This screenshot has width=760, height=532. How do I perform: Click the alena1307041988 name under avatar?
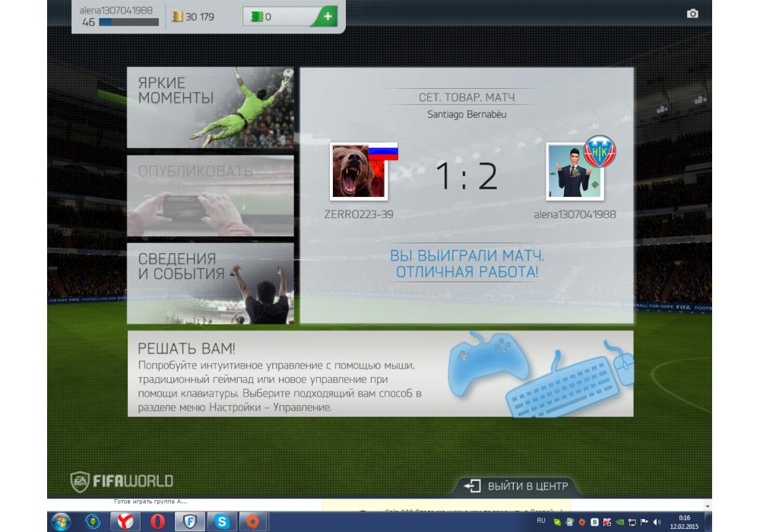pyautogui.click(x=575, y=214)
